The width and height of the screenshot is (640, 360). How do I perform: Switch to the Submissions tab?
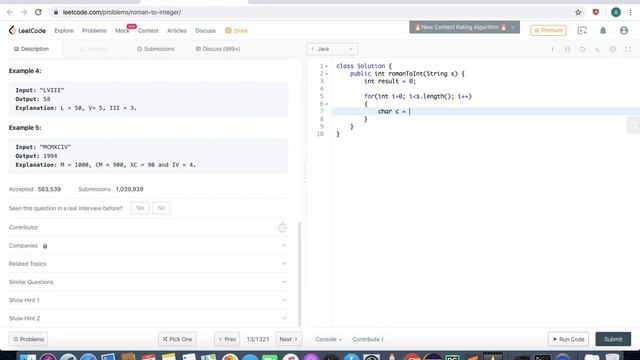[x=156, y=49]
